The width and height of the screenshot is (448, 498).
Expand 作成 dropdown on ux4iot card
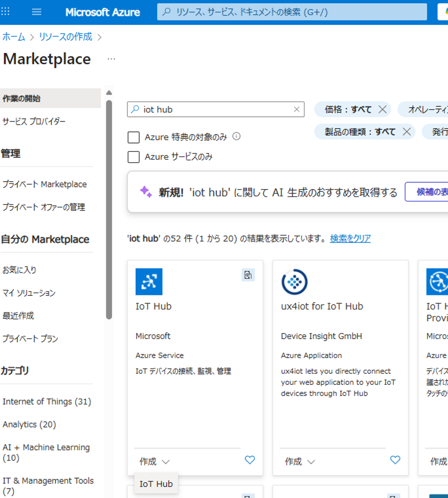[300, 461]
